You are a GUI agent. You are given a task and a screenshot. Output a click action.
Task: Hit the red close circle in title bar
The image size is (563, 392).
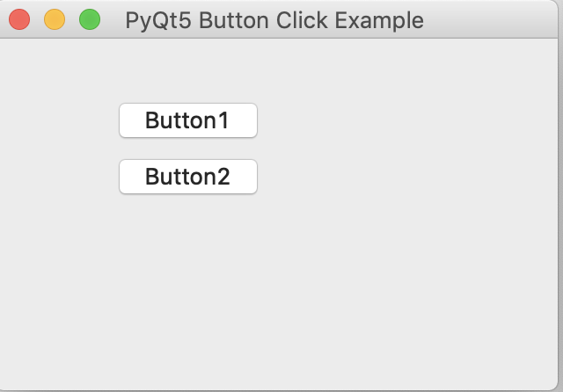(19, 19)
